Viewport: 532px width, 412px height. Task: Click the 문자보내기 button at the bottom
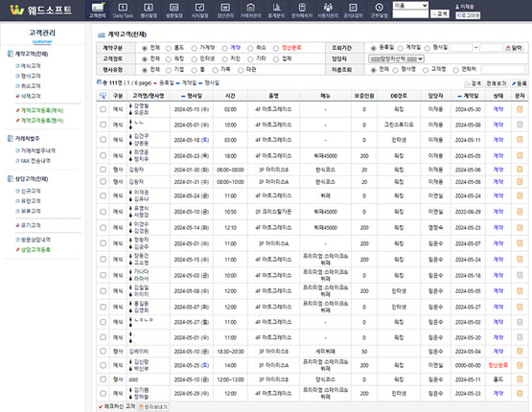pyautogui.click(x=153, y=406)
